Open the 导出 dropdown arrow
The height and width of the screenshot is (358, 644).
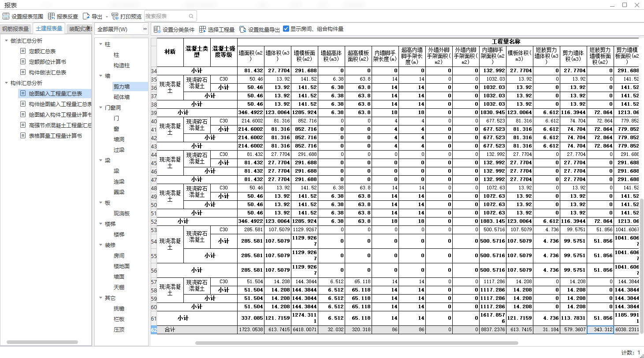click(107, 17)
